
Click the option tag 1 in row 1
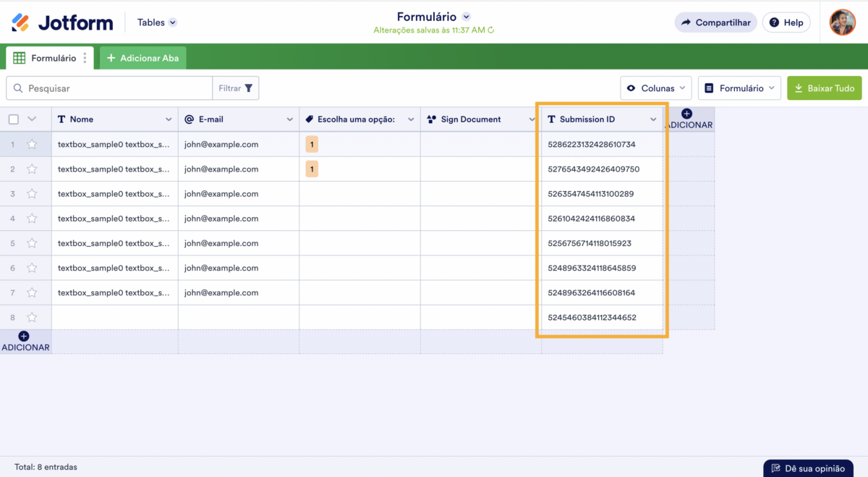(312, 144)
